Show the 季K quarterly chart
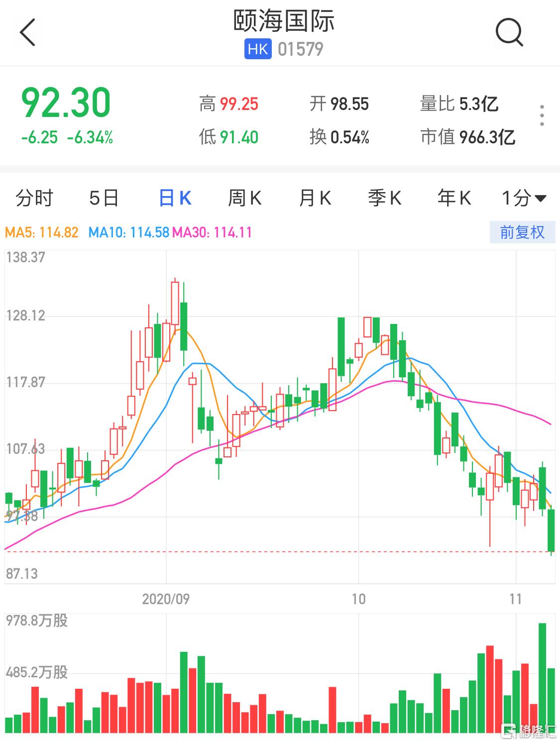 click(x=384, y=198)
